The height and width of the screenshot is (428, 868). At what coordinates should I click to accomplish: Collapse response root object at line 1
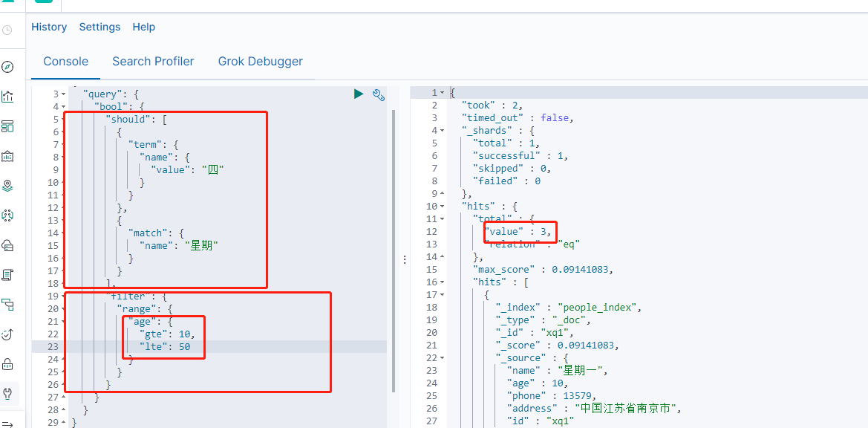pos(442,92)
